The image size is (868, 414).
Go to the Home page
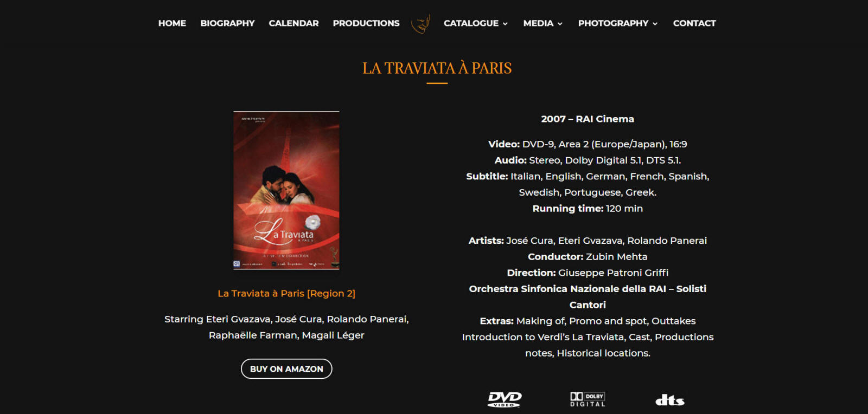172,23
